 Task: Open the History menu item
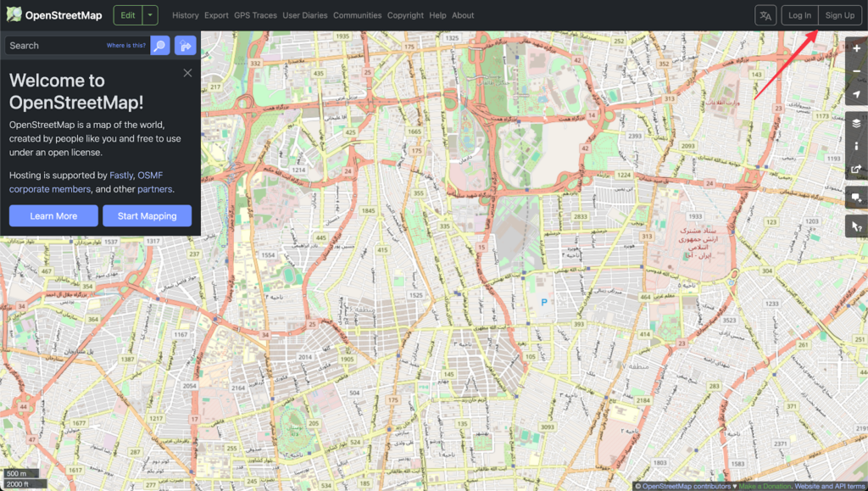[185, 15]
